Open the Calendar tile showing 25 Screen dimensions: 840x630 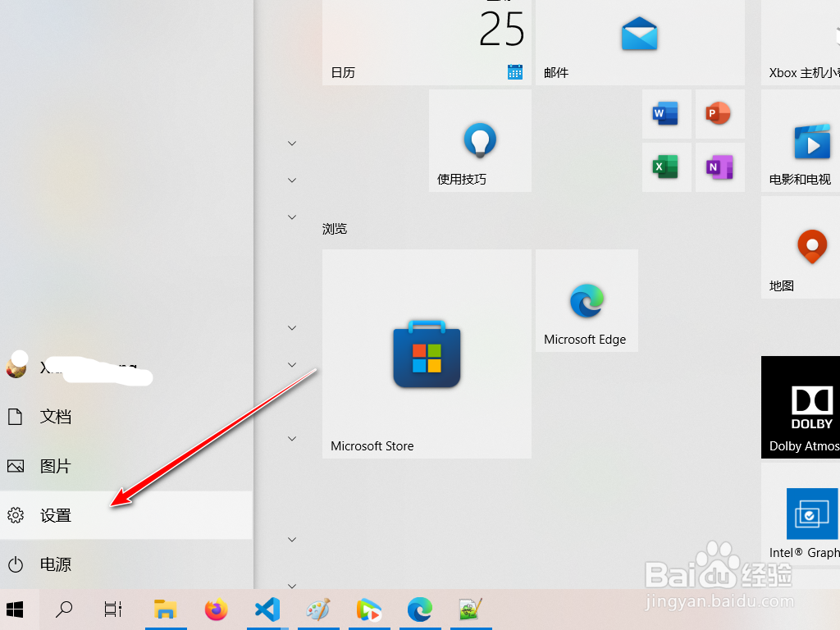427,43
